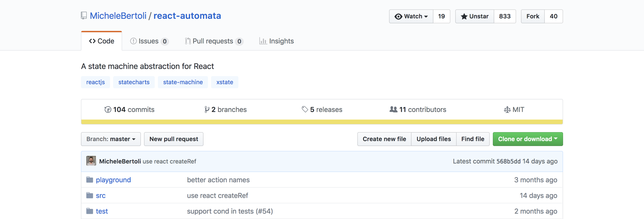Click '14 days ago' in src row
Image resolution: width=644 pixels, height=219 pixels.
click(538, 196)
